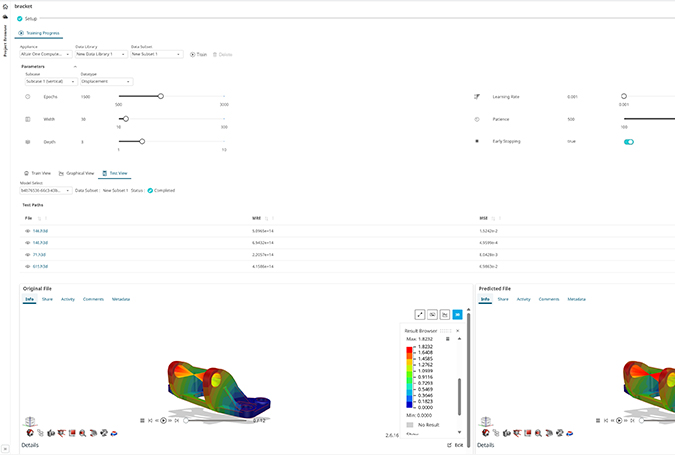Viewport: 675px width, 455px height.
Task: Adjust the Depth slider handle
Action: pyautogui.click(x=142, y=141)
